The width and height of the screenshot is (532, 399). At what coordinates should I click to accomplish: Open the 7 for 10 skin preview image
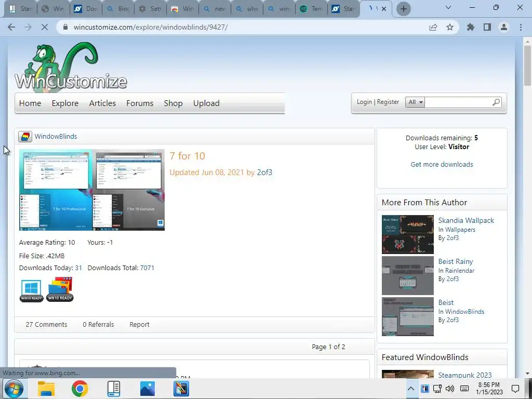pyautogui.click(x=92, y=190)
